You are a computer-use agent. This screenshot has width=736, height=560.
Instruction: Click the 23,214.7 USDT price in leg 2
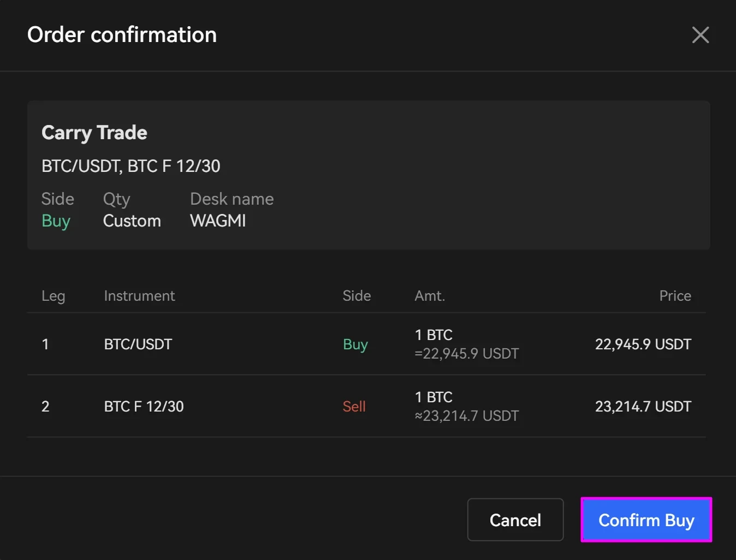[x=643, y=407]
